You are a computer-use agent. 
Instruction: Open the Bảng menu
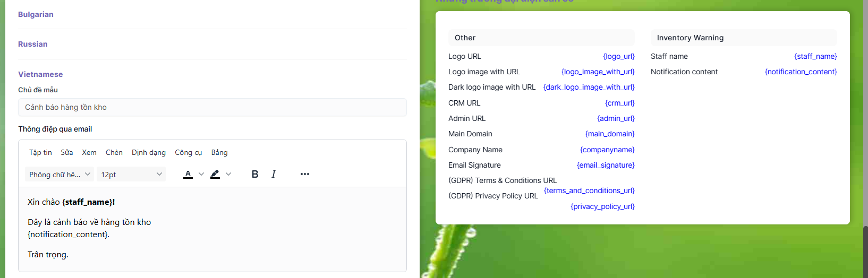coord(219,152)
